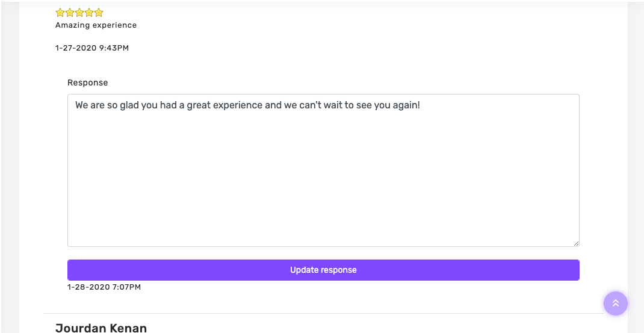Image resolution: width=644 pixels, height=333 pixels.
Task: Click the Update response button
Action: 323,270
